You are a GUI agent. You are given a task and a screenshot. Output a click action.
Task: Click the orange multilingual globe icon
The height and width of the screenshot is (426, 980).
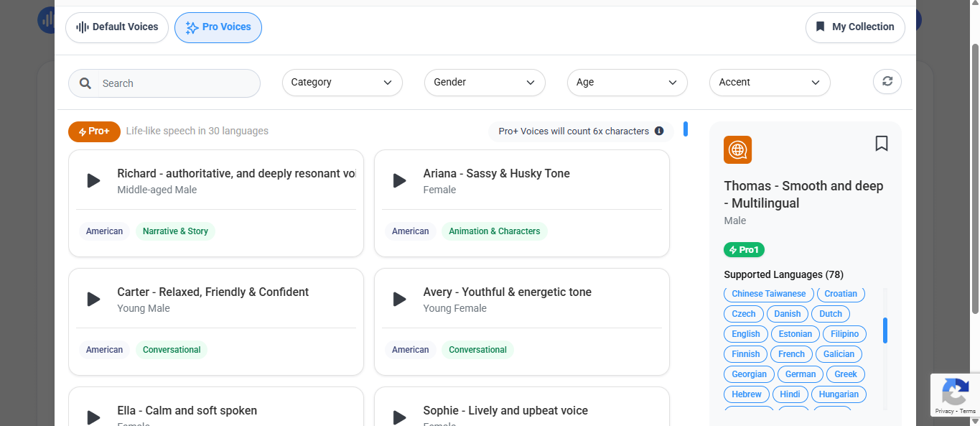[x=737, y=149]
